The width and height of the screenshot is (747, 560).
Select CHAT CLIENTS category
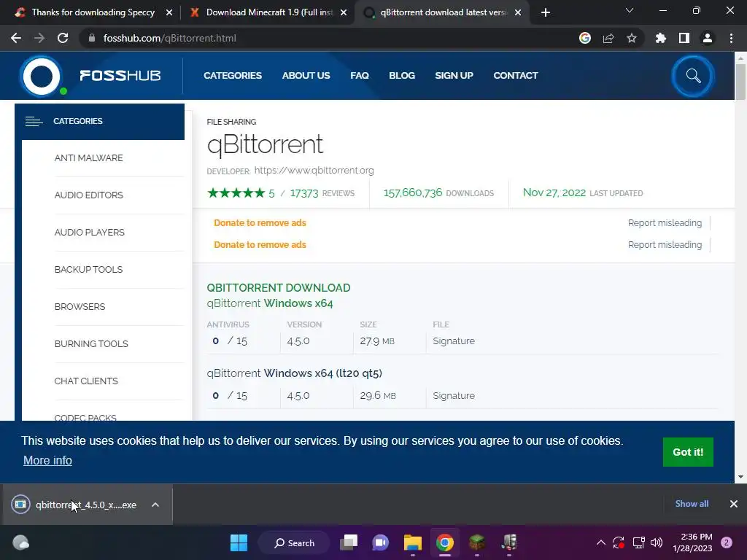86,381
